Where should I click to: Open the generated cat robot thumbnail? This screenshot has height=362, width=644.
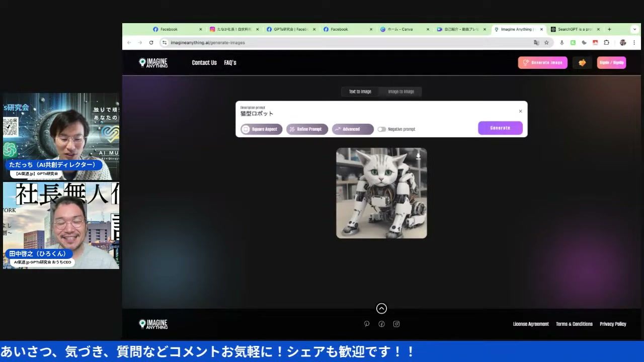[x=381, y=193]
